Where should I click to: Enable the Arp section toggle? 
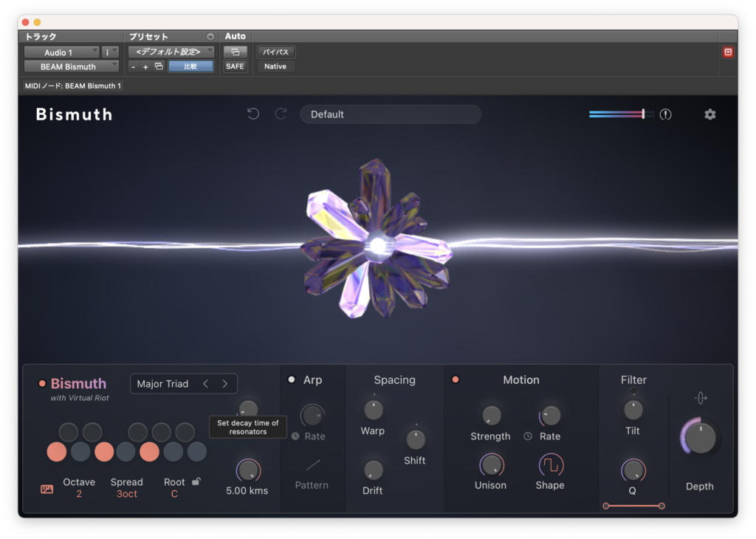point(291,380)
